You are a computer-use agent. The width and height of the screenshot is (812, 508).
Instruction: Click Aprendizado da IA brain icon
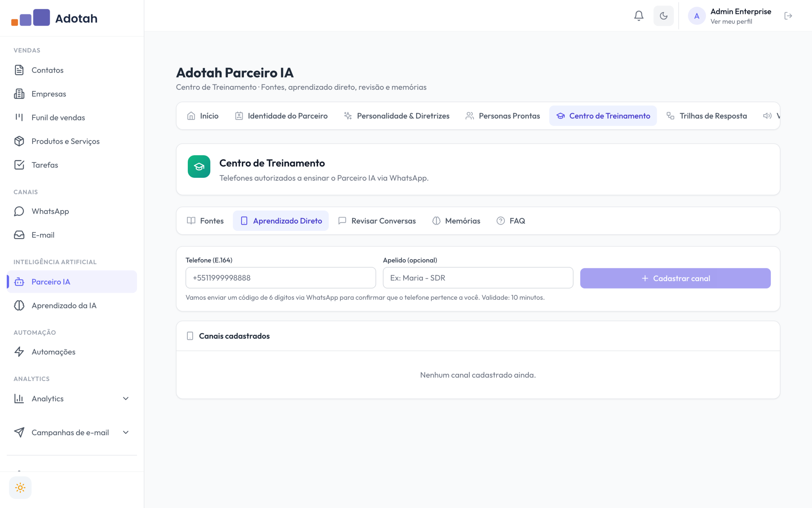[x=19, y=305]
